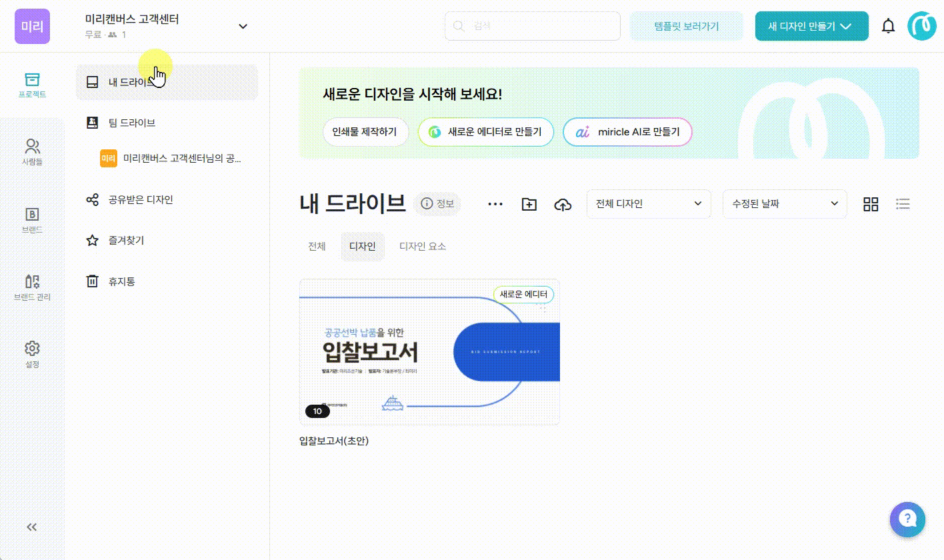This screenshot has height=560, width=944.
Task: Click the miricle AI로 만들기 button
Action: tap(627, 132)
